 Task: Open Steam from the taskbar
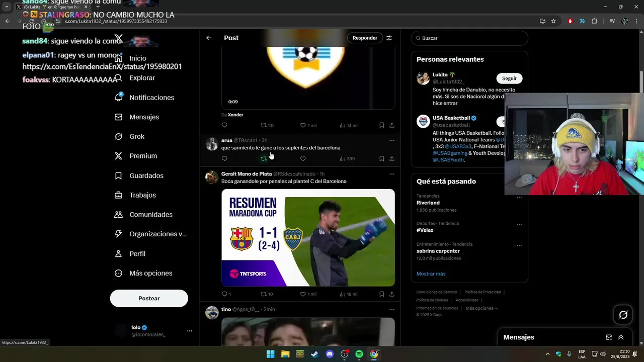click(315, 354)
